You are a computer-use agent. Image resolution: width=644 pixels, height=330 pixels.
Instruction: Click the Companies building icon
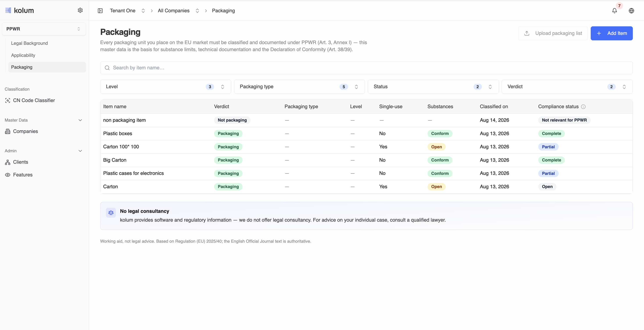click(x=8, y=131)
